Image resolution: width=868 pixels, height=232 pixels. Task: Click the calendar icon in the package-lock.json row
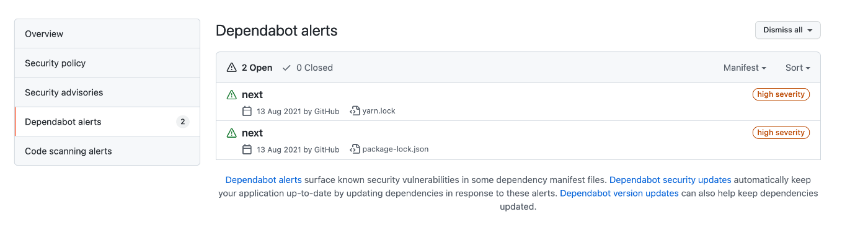[x=247, y=149]
